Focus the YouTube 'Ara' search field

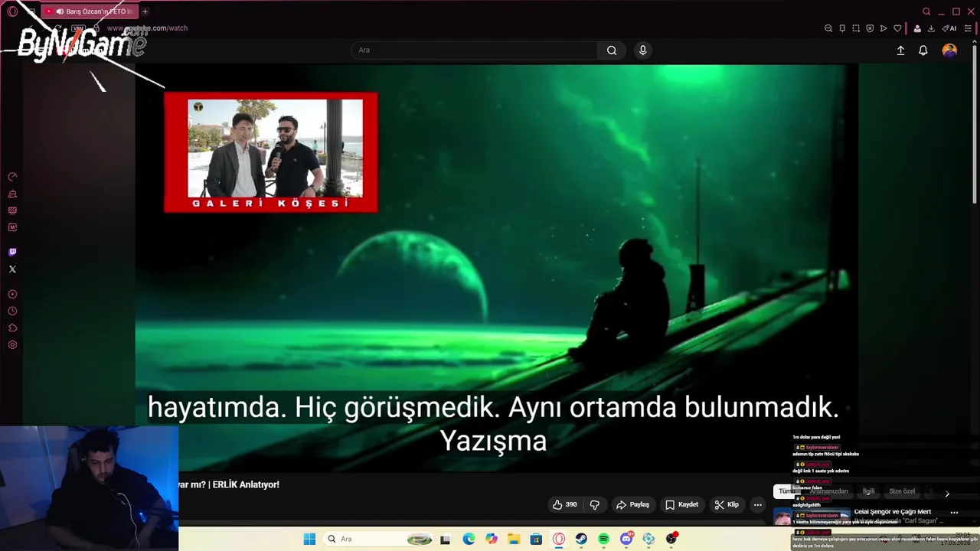pyautogui.click(x=474, y=51)
